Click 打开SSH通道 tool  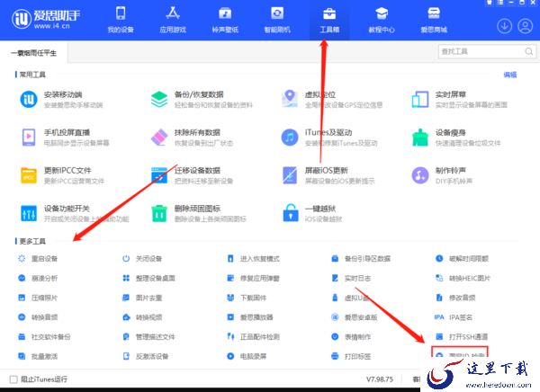(462, 337)
